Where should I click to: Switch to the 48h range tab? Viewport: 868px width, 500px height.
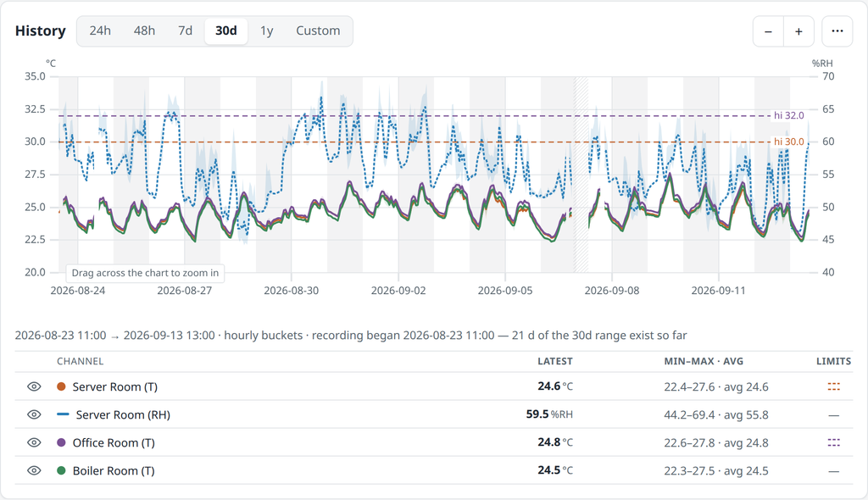pos(144,31)
